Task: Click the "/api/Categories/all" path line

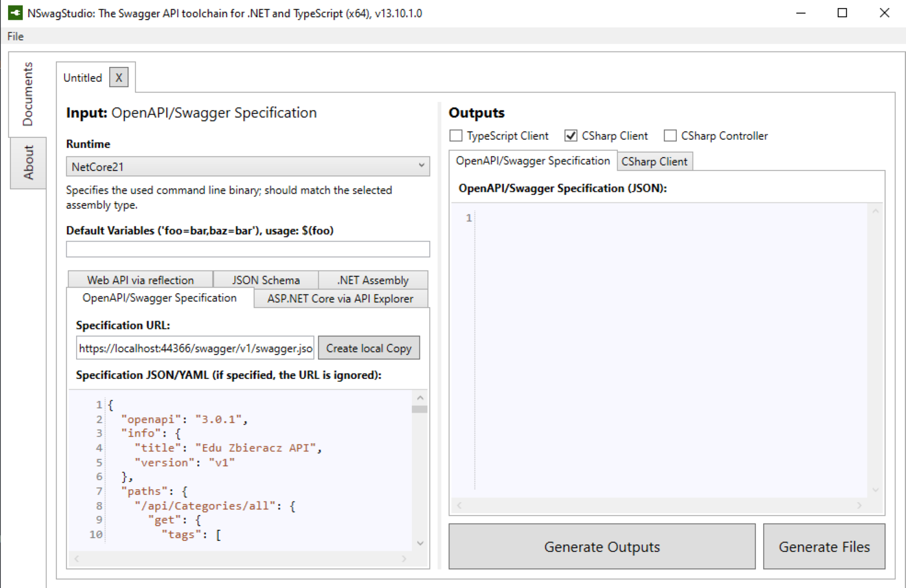Action: pyautogui.click(x=215, y=506)
